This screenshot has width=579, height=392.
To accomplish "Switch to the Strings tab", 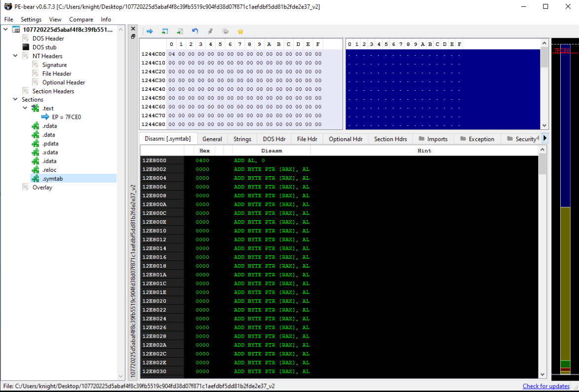I will click(242, 139).
